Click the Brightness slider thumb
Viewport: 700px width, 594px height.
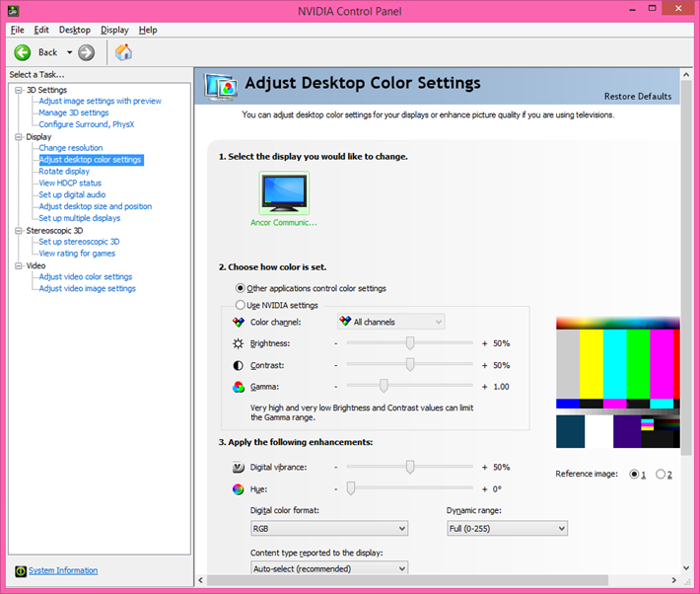(x=410, y=342)
